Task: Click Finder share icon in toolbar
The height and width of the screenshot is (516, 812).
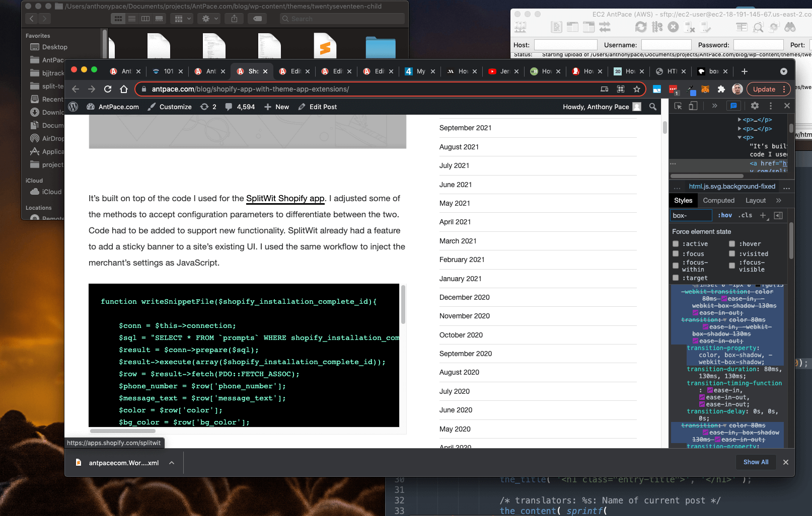Action: 234,19
